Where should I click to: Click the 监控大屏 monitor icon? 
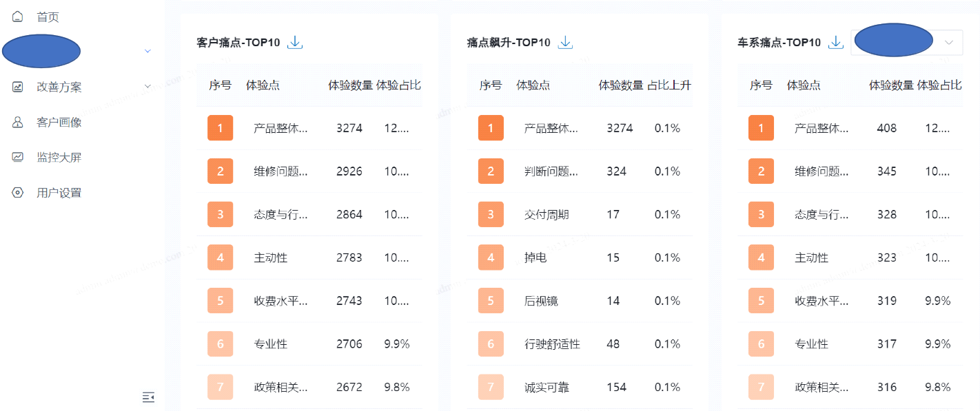click(18, 158)
